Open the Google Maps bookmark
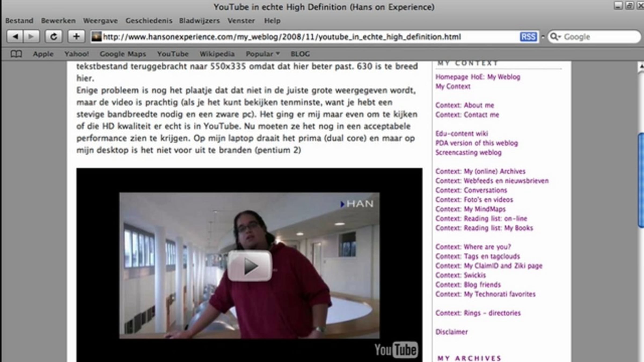Screen dimensions: 644x362 click(x=123, y=54)
